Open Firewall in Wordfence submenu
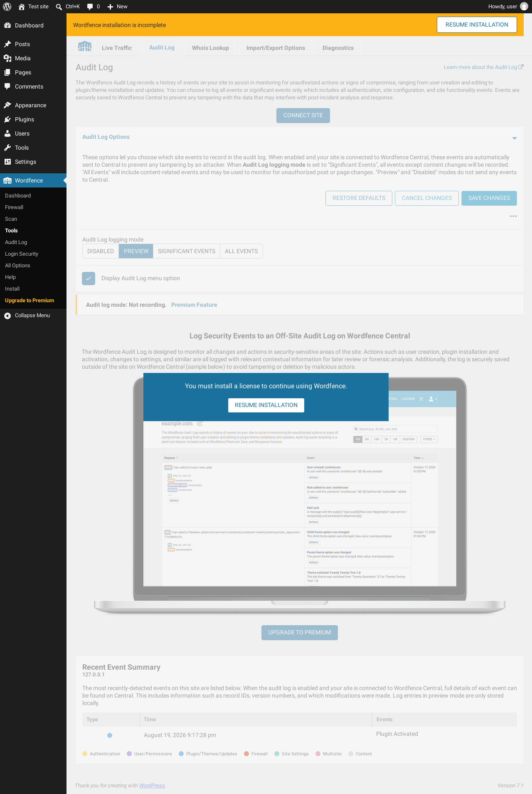532x794 pixels. 14,207
